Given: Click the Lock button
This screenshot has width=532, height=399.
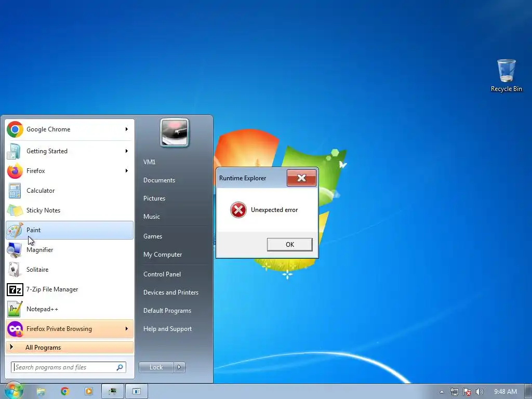Looking at the screenshot, I should tap(156, 367).
